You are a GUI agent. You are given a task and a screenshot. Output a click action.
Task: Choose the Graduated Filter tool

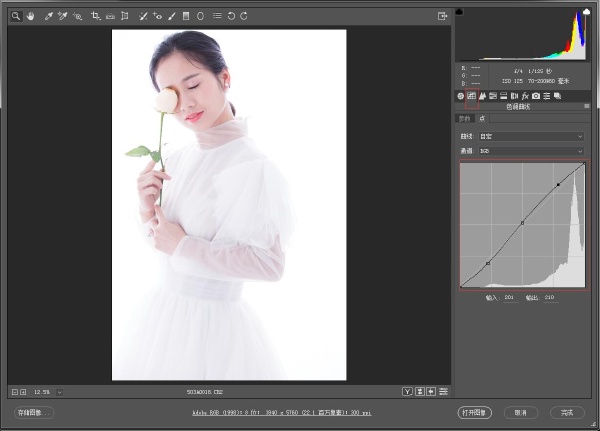tap(186, 16)
